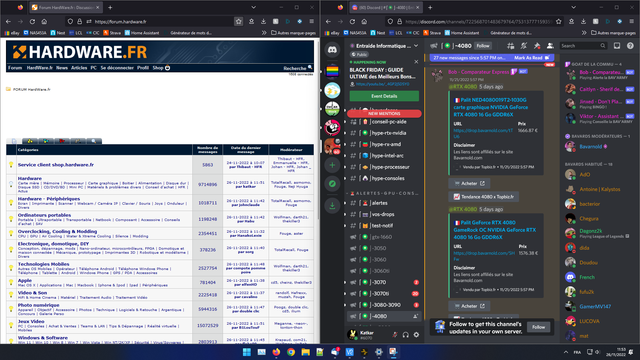Click Tendance 4080 x Topbiz.fr button
Screen dimensions: 640x360
pos(484,197)
